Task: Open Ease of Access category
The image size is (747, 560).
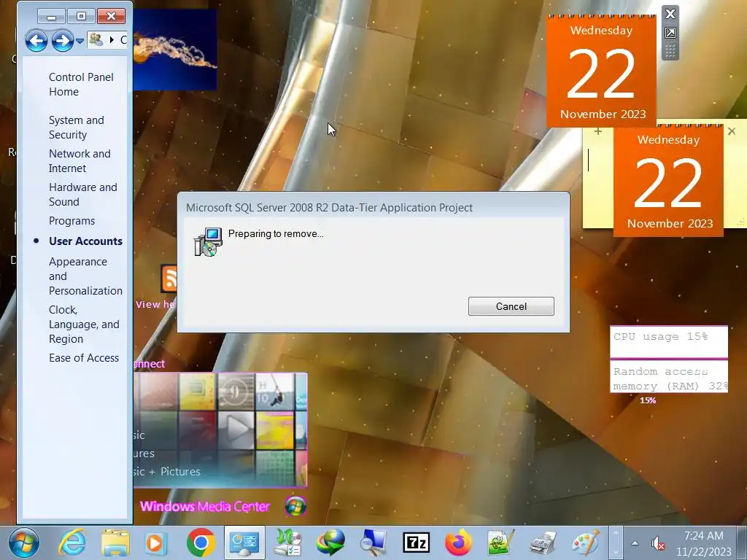Action: 84,357
